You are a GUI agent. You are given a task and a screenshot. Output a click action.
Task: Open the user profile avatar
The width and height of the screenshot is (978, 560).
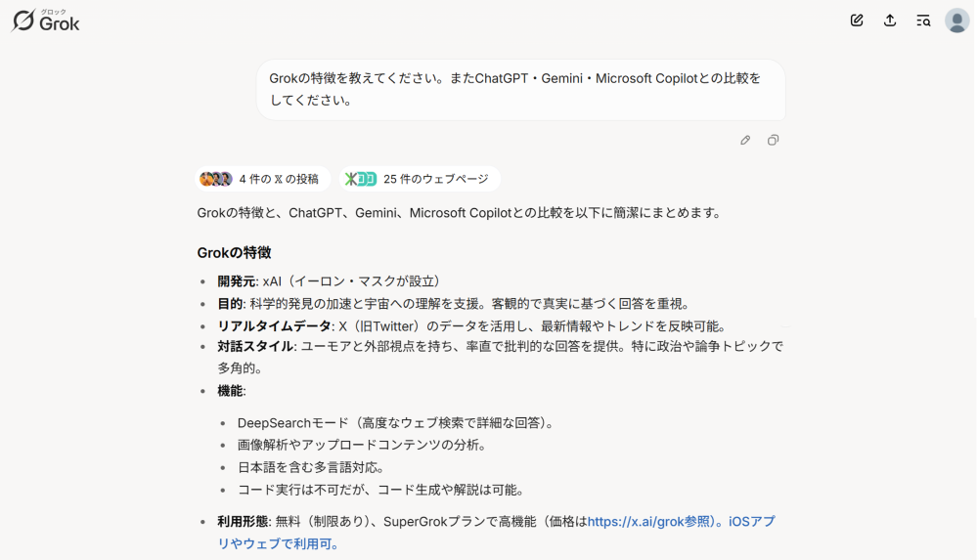pyautogui.click(x=956, y=21)
